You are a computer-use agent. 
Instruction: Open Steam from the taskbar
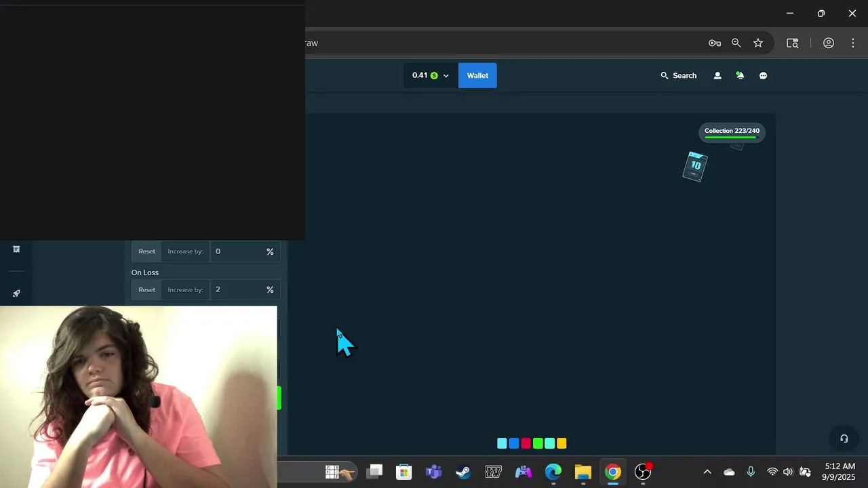coord(463,472)
